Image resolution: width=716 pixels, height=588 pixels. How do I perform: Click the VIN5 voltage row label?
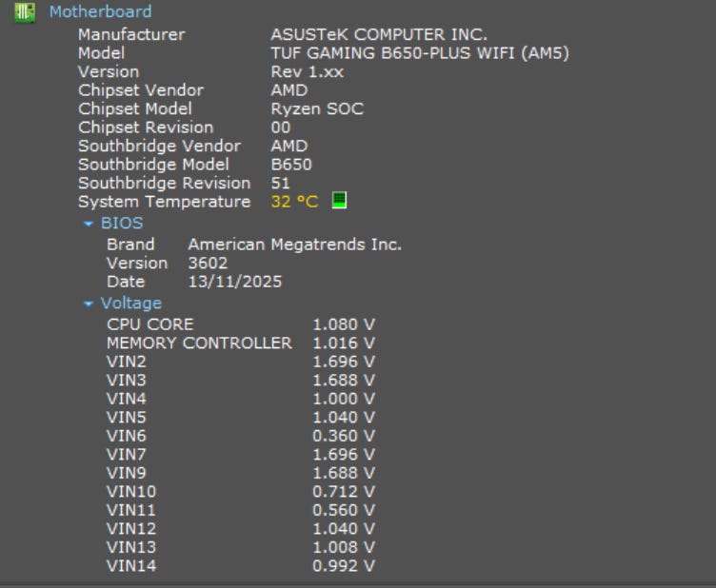pos(127,418)
